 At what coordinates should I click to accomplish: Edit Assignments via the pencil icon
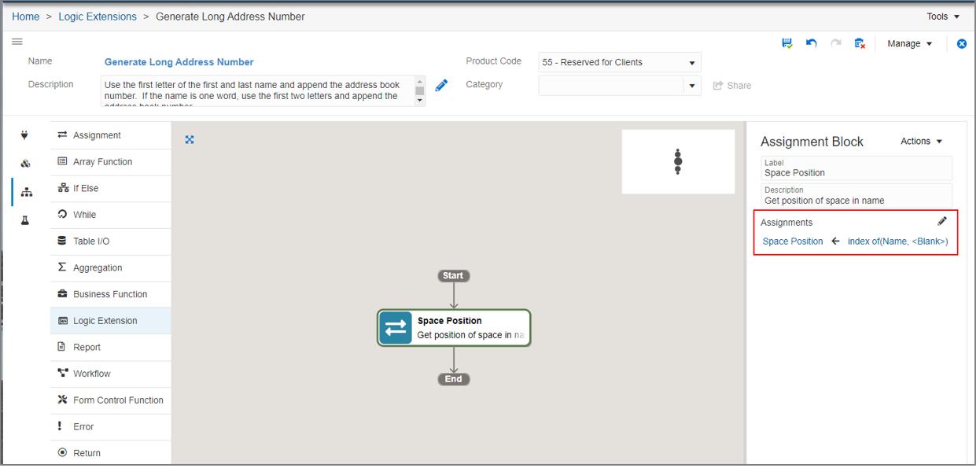[x=942, y=221]
